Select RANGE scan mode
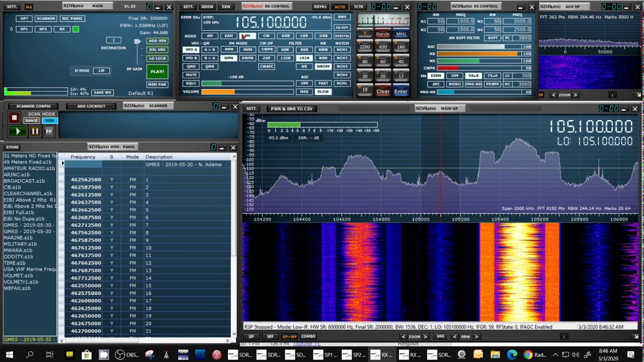The height and width of the screenshot is (362, 644). (32, 121)
